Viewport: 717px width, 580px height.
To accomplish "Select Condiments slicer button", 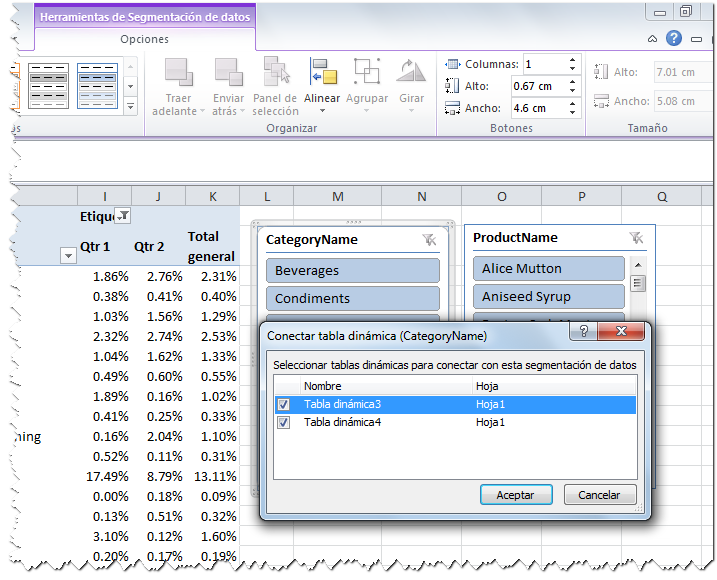I will click(353, 298).
